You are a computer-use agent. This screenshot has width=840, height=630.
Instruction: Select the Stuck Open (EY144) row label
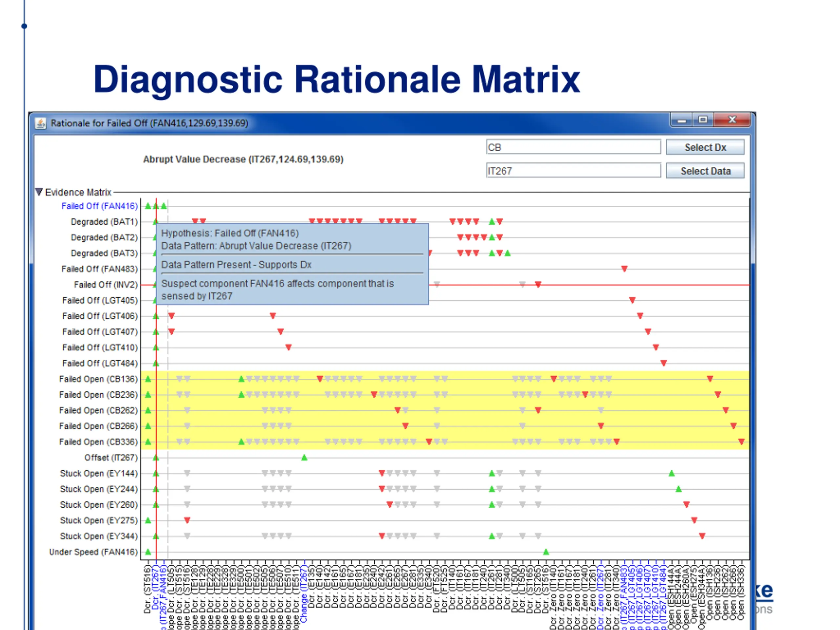coord(99,473)
